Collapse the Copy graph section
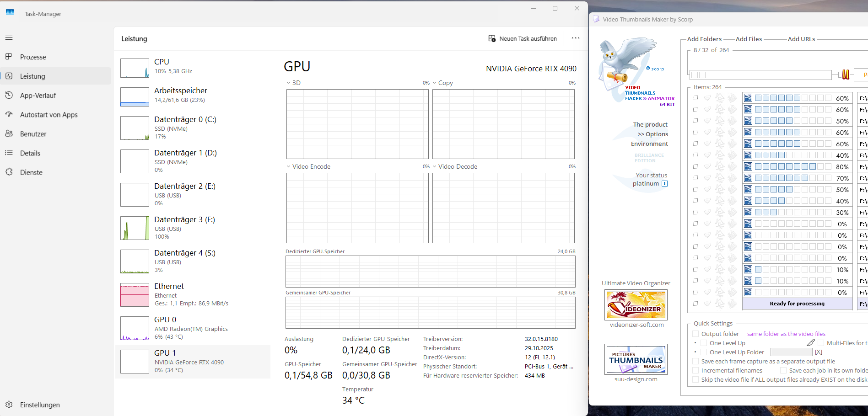Image resolution: width=868 pixels, height=416 pixels. point(434,83)
